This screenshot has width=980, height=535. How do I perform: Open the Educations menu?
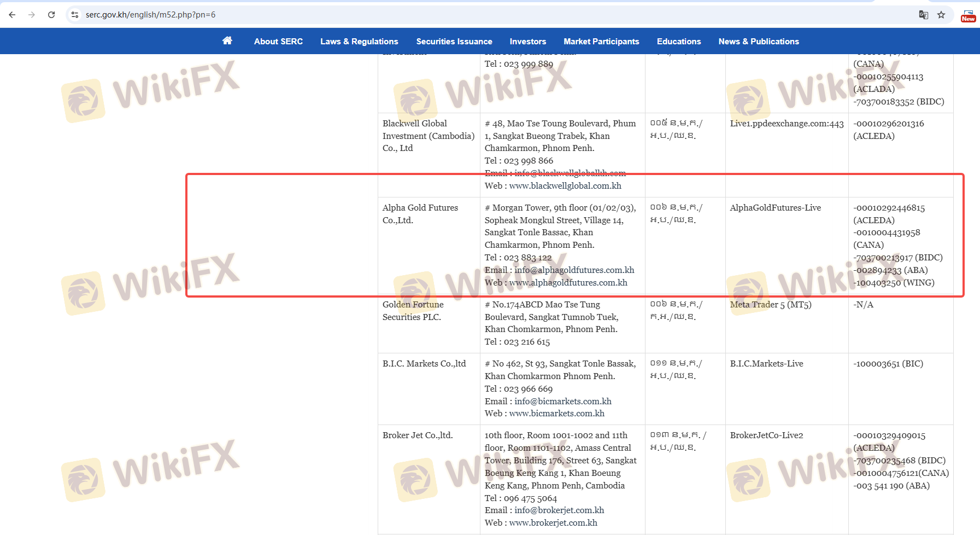pyautogui.click(x=678, y=42)
